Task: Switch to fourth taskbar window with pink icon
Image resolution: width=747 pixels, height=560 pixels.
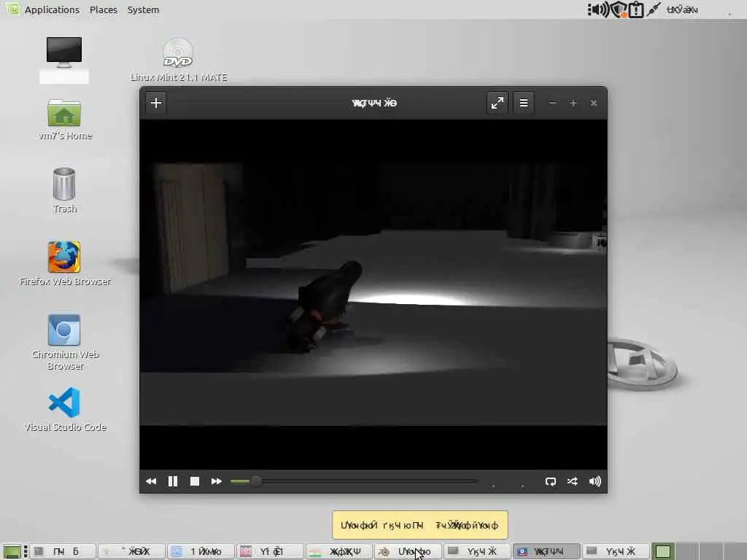Action: pos(270,551)
